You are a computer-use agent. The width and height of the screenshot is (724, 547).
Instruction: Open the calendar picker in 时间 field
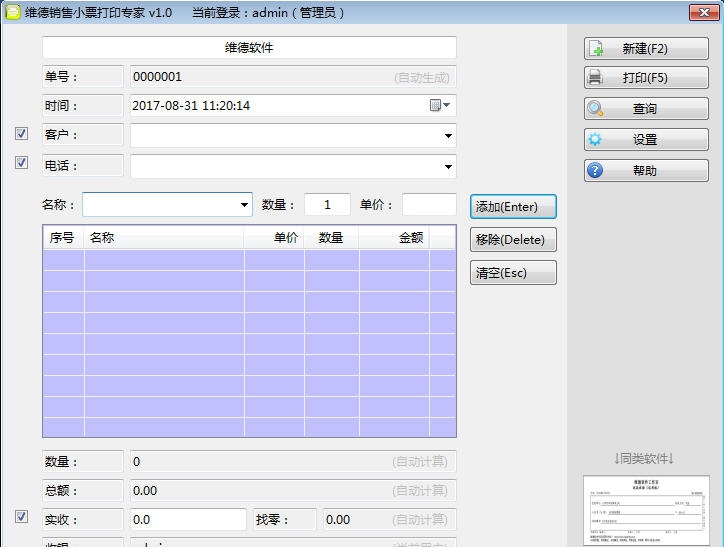click(x=440, y=105)
